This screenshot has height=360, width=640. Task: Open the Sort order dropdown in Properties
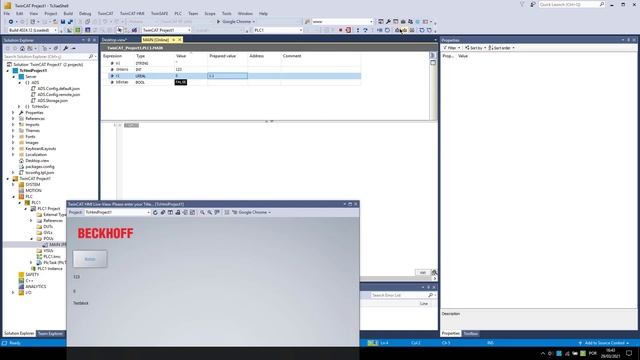click(x=502, y=48)
